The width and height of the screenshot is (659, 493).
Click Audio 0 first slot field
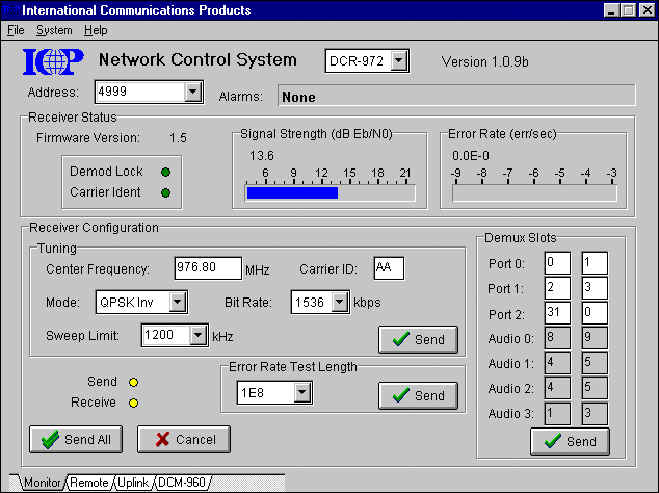(558, 338)
